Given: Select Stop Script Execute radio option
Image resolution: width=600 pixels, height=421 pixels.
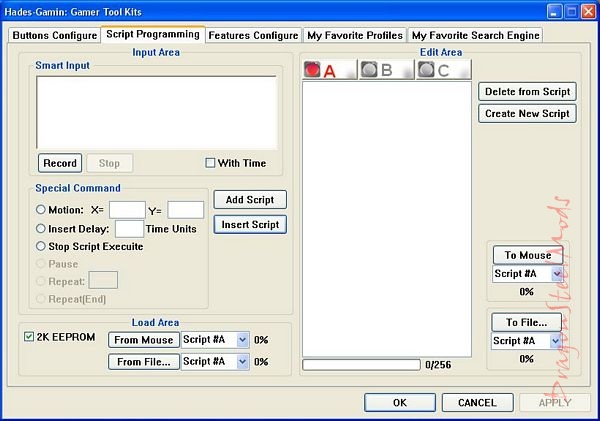Looking at the screenshot, I should (41, 246).
